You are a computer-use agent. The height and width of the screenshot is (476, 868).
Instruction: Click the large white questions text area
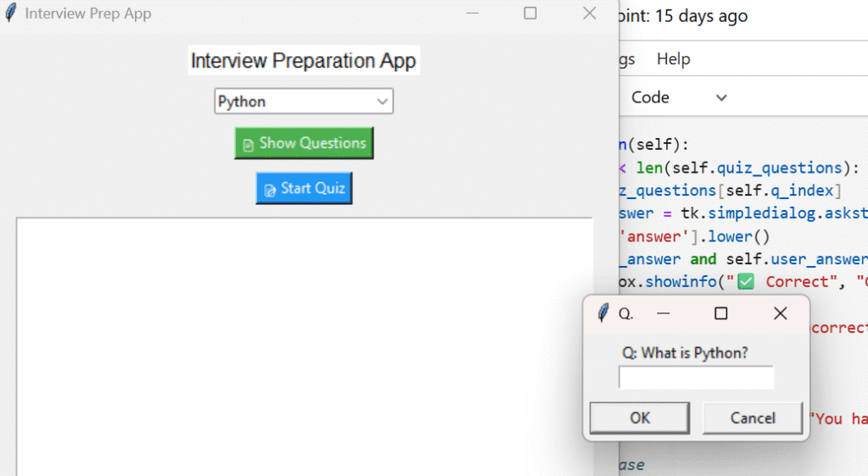coord(304,346)
